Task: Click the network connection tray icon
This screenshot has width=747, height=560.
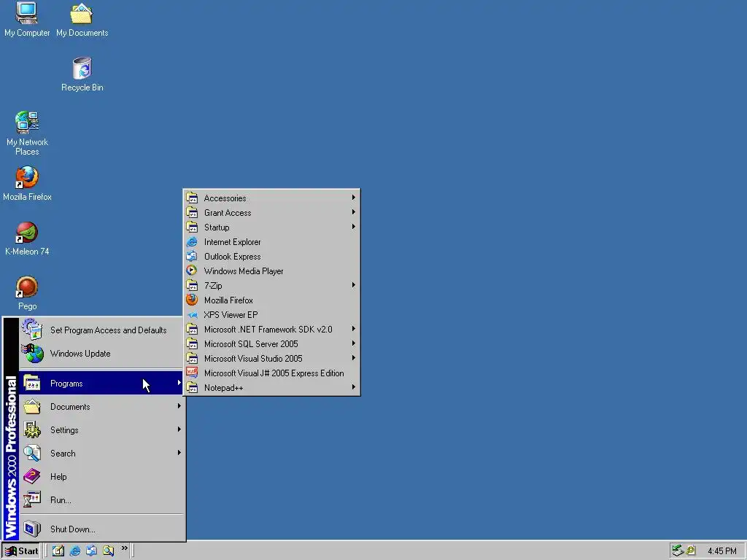Action: [x=678, y=551]
